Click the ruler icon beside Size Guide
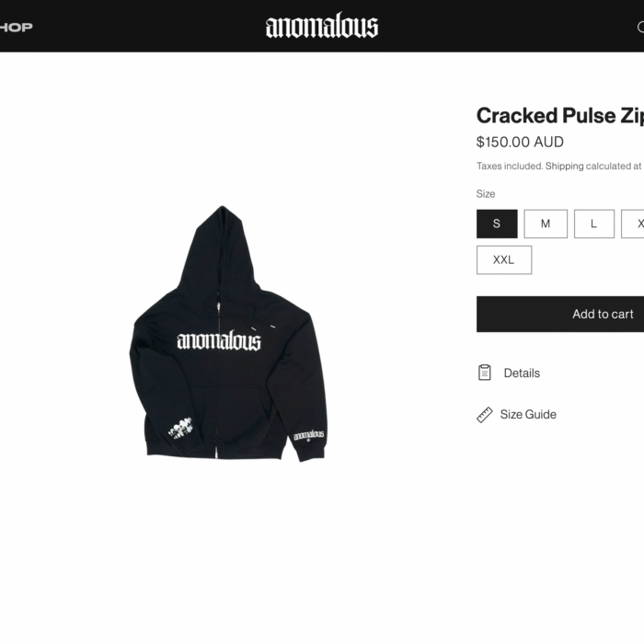The width and height of the screenshot is (644, 644). (485, 415)
